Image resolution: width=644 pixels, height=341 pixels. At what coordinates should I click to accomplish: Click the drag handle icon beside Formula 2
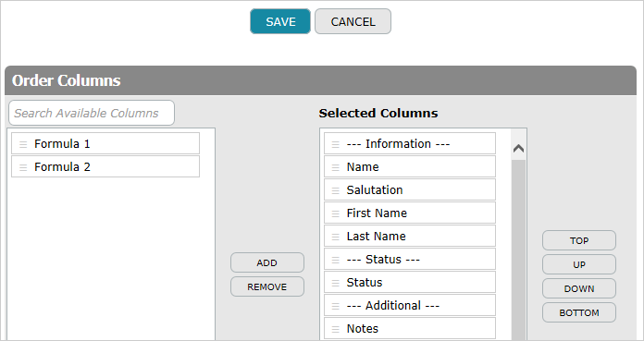[23, 167]
